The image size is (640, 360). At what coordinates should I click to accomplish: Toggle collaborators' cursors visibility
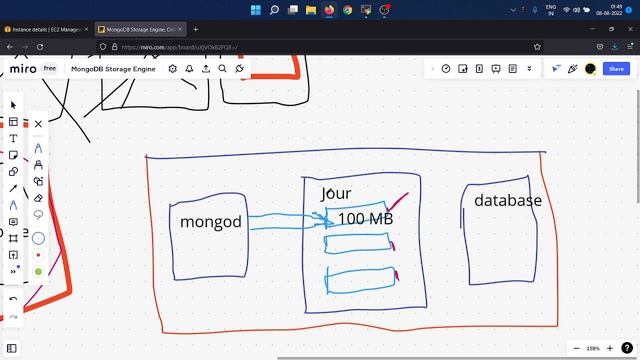click(x=556, y=69)
